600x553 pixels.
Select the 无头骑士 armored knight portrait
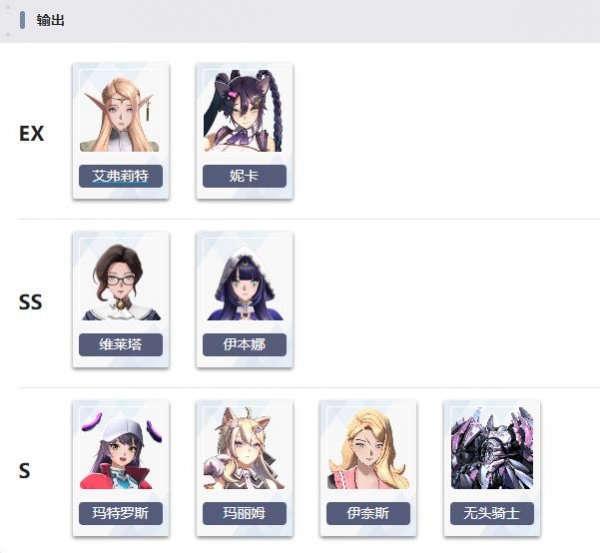(x=492, y=448)
